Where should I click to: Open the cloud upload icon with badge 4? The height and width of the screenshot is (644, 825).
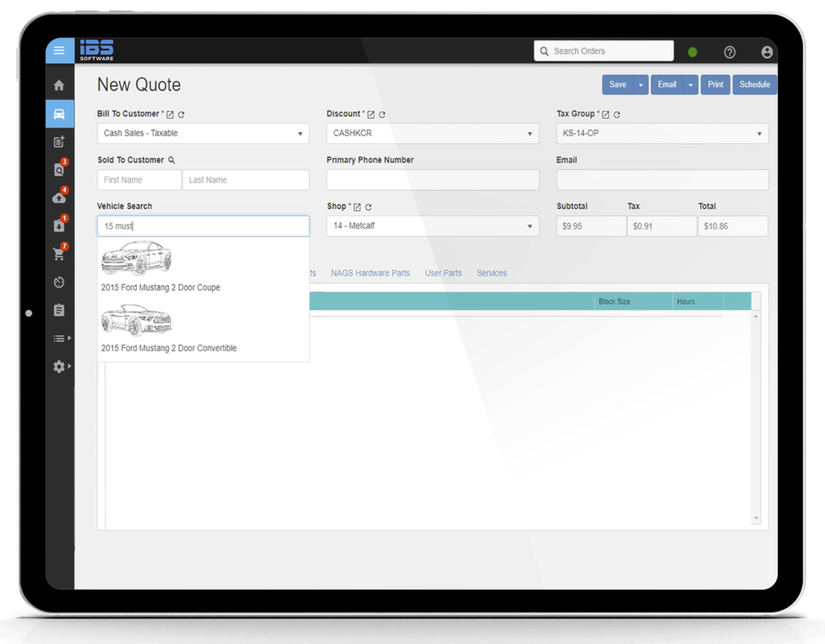click(x=59, y=196)
